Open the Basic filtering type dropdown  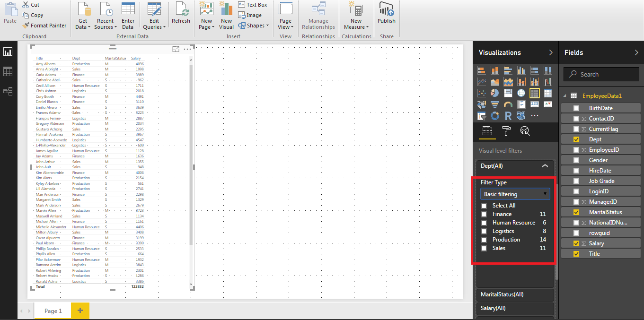(x=515, y=194)
